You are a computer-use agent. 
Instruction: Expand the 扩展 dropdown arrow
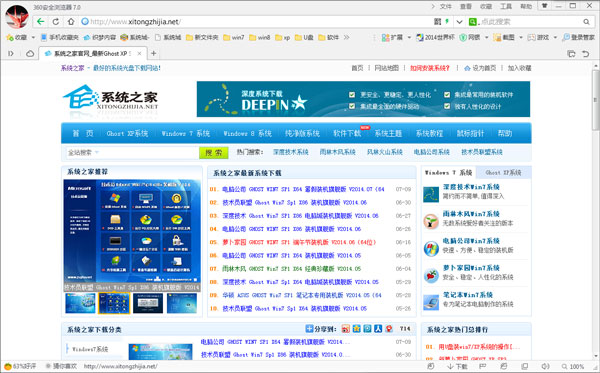point(409,37)
